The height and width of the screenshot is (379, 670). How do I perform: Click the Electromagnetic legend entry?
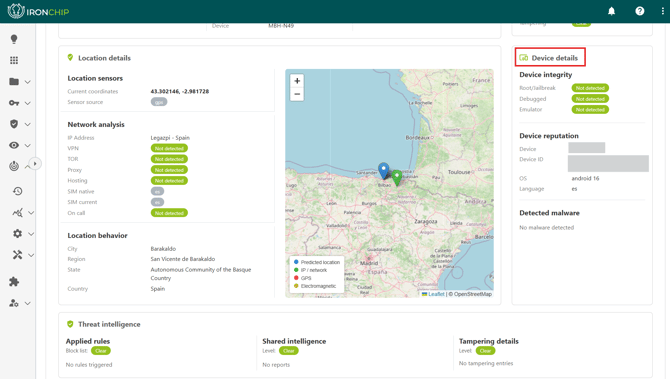[315, 286]
